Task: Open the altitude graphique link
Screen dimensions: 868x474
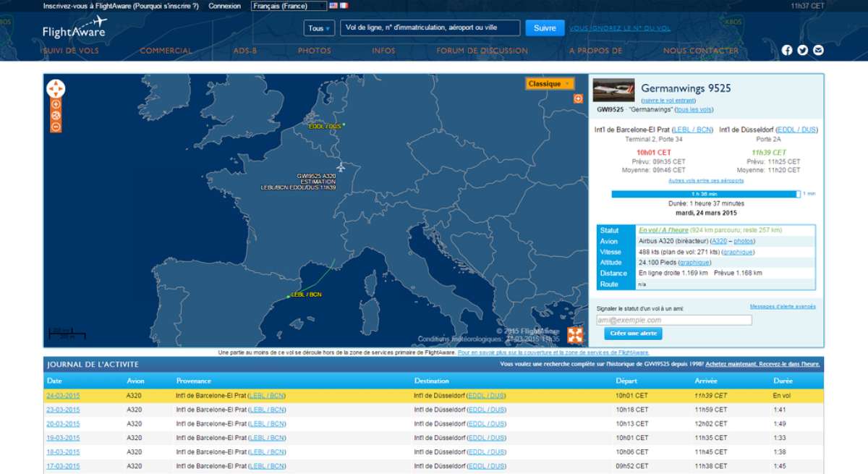Action: (x=694, y=263)
